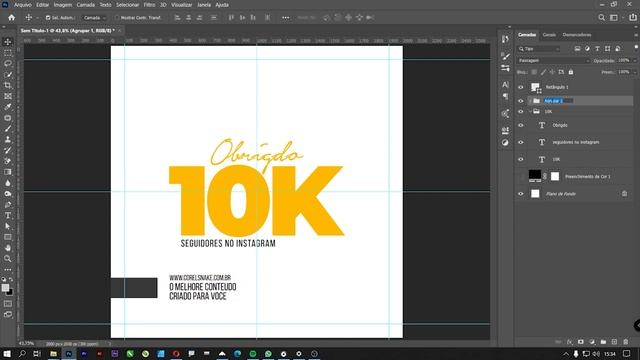Click the filter by type layers icon
Viewport: 640px width, 360px height.
pos(597,49)
